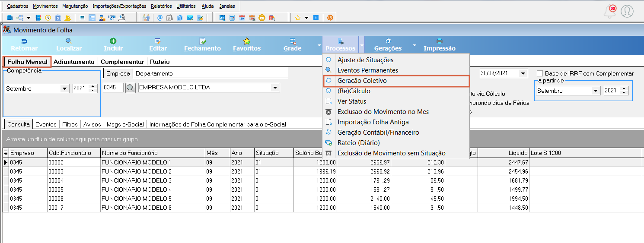
Task: Select Eventos Permanentes menu entry
Action: (396, 70)
